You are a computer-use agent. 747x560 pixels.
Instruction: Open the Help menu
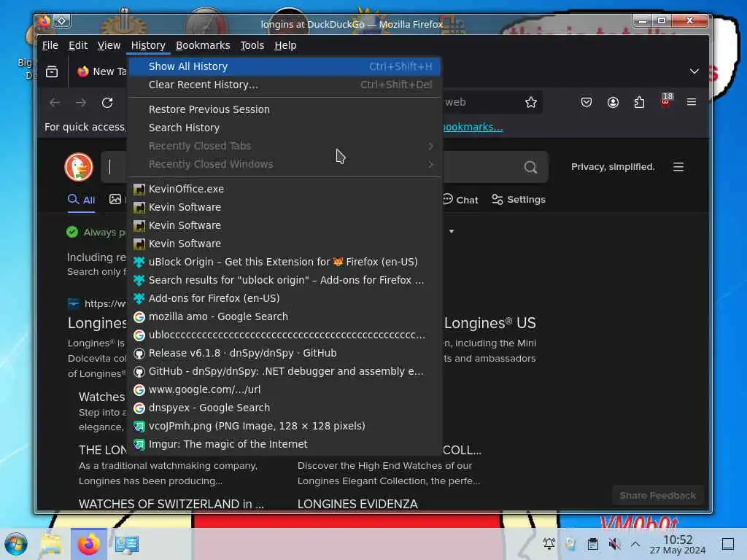click(285, 45)
